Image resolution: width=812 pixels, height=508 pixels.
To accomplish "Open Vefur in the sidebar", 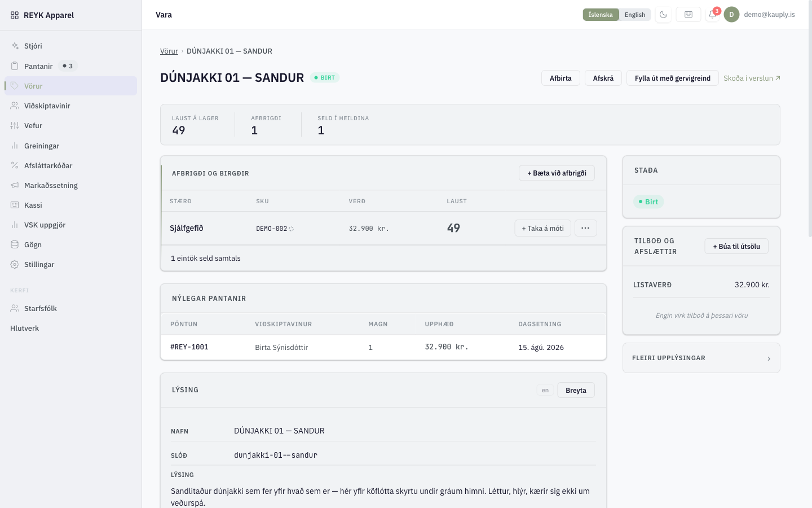I will [x=70, y=125].
